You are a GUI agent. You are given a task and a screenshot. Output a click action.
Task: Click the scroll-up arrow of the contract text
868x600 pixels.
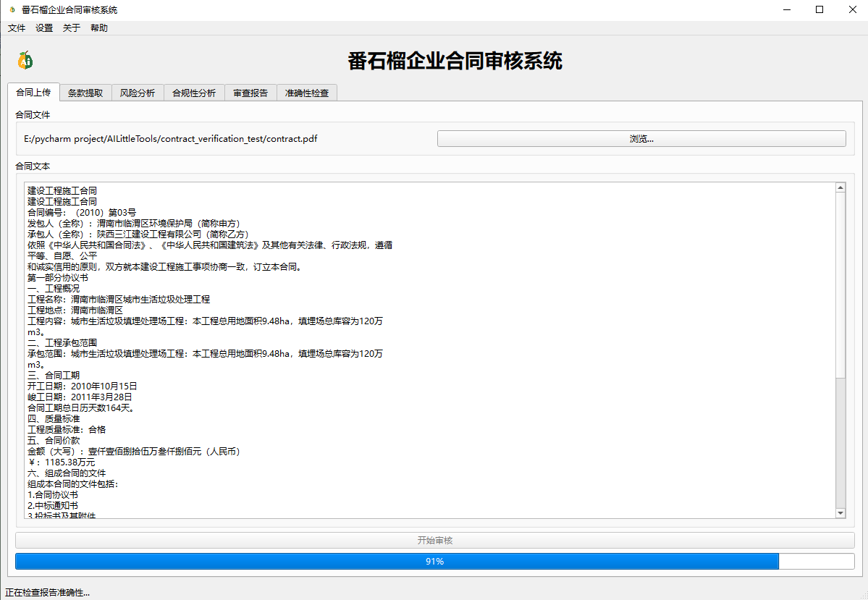[840, 186]
